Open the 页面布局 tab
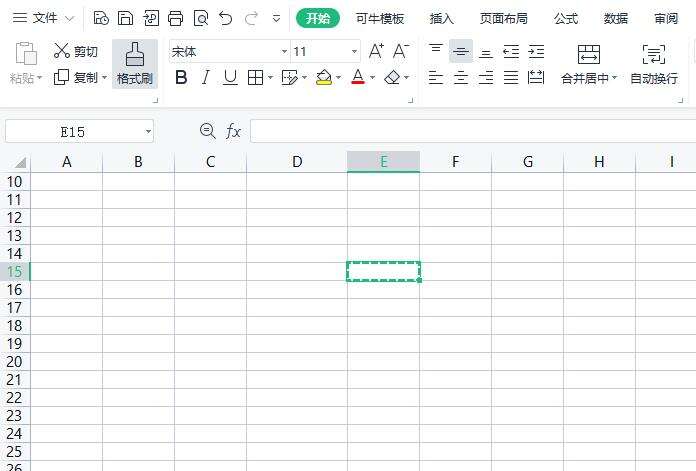This screenshot has height=471, width=696. point(504,19)
